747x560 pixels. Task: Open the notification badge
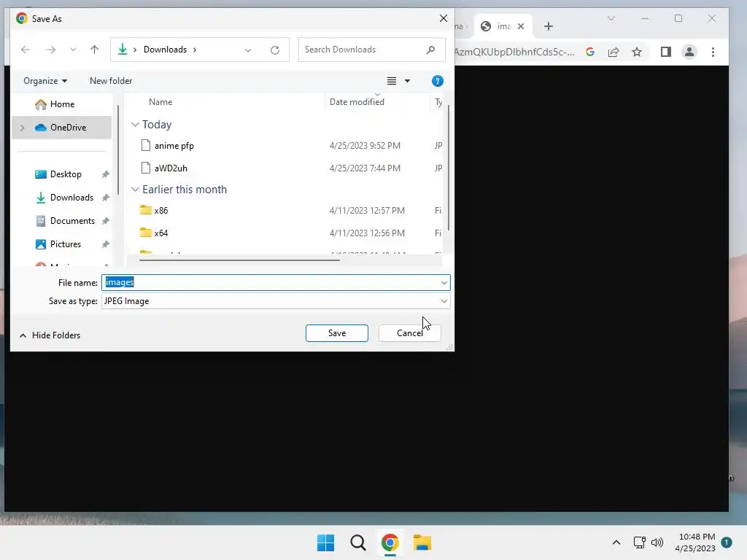(x=727, y=542)
